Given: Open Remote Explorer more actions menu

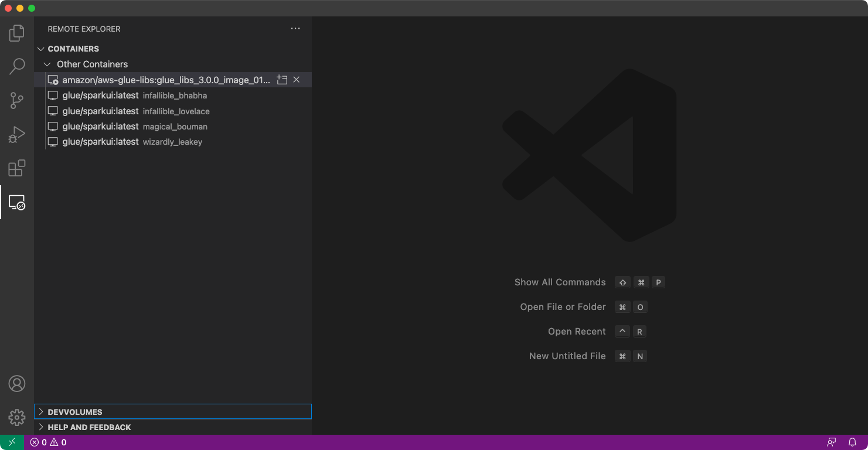Looking at the screenshot, I should [x=295, y=29].
